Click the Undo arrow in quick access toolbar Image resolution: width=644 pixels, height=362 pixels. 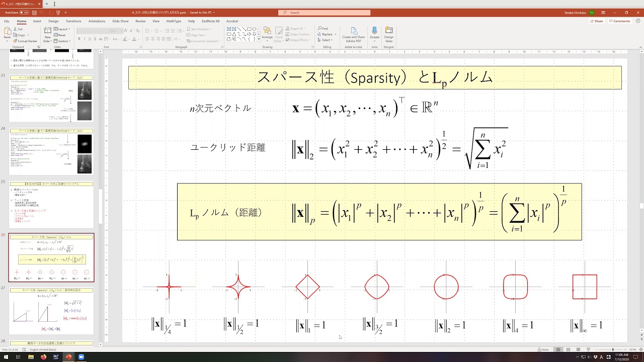pyautogui.click(x=42, y=13)
